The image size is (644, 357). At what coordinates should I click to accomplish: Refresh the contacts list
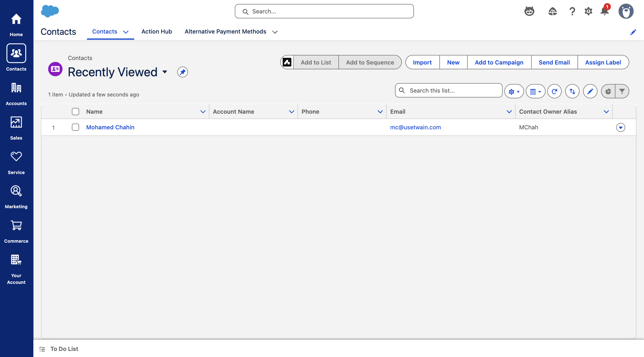[x=554, y=91]
